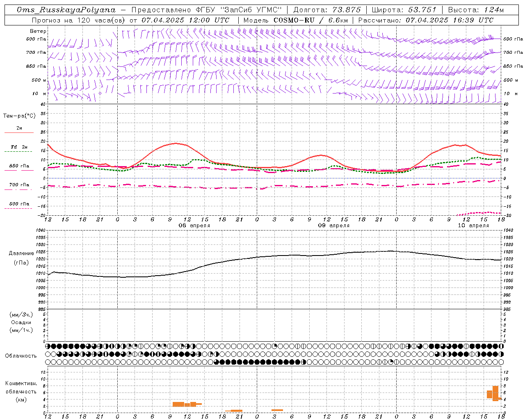Click the Ветер wind panel label

(x=38, y=31)
